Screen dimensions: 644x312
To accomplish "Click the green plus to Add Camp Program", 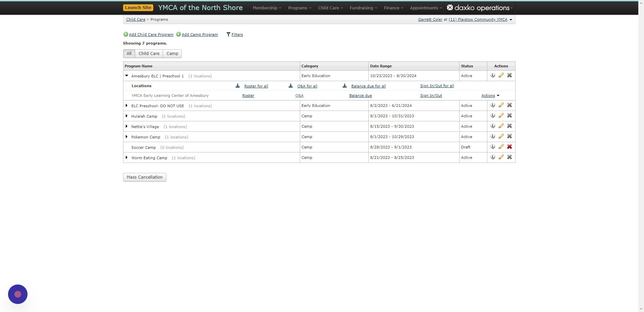I will pyautogui.click(x=178, y=34).
